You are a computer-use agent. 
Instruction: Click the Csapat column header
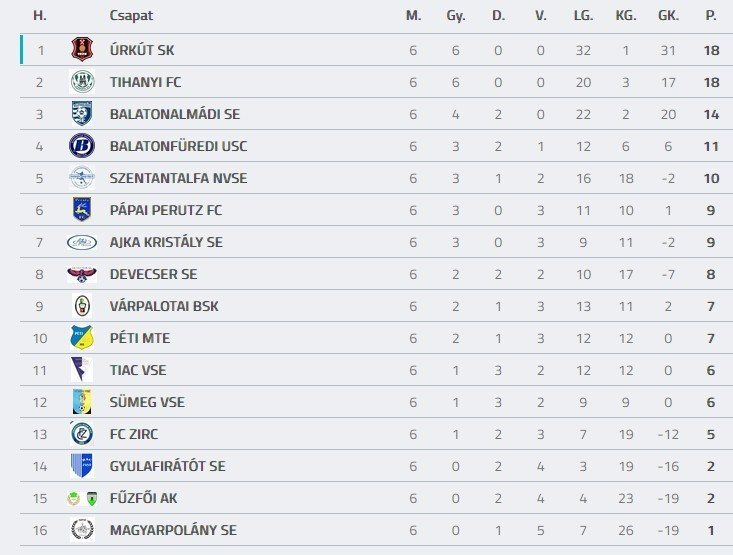131,16
